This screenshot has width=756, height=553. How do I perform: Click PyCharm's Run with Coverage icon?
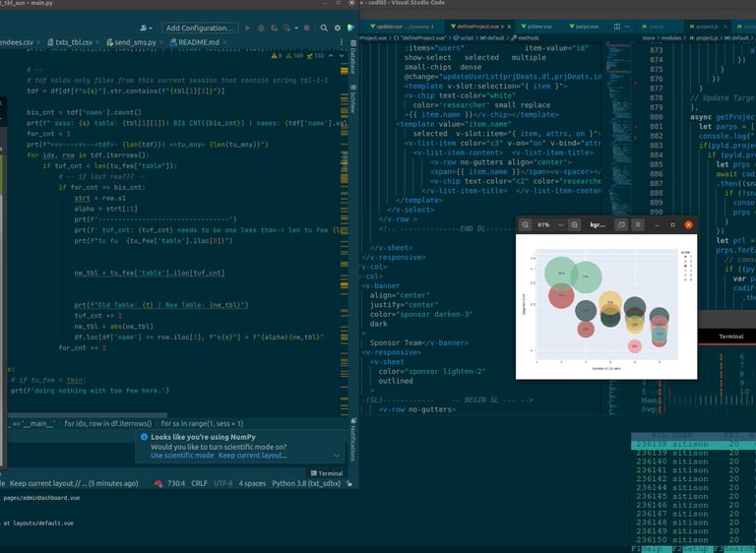[274, 28]
